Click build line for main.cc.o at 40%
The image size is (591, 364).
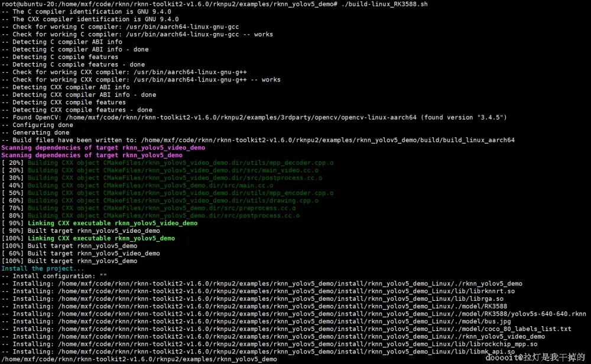tap(137, 186)
